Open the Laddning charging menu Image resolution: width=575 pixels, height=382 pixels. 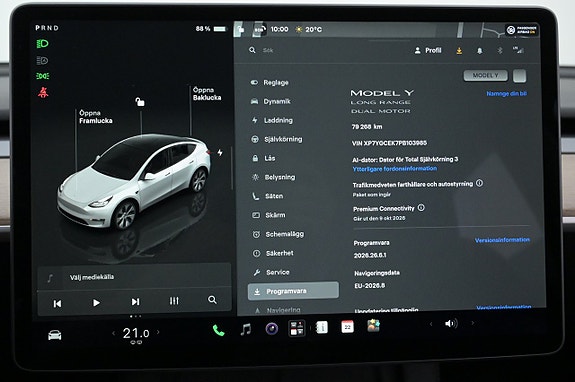click(x=272, y=120)
